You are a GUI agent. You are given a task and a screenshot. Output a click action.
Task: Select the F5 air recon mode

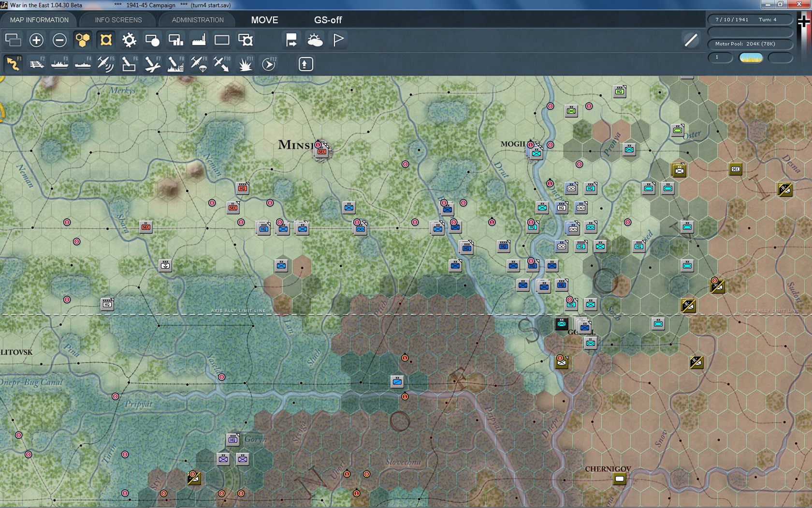point(106,64)
